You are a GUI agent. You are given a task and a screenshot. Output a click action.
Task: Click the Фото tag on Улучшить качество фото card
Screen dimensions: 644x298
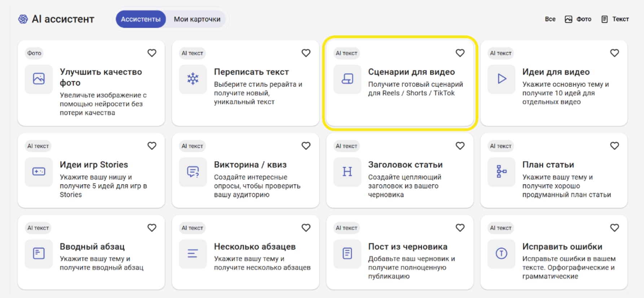tap(34, 53)
